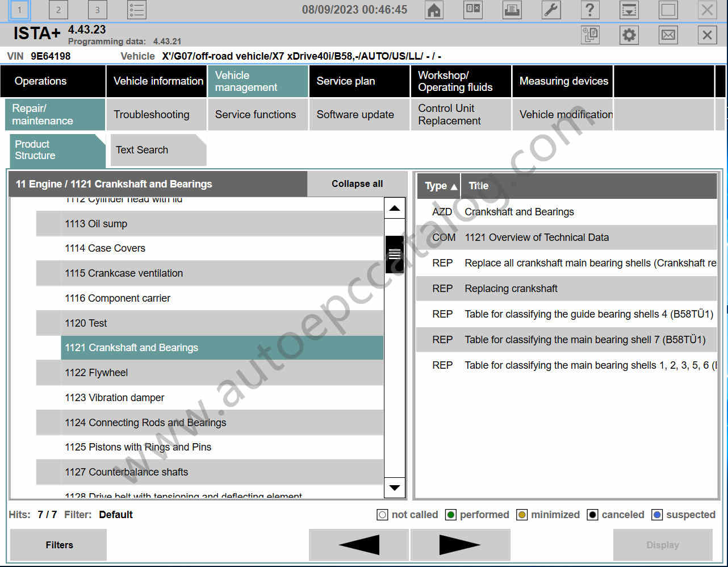Switch to Text Search tab
This screenshot has height=567, width=728.
pyautogui.click(x=158, y=150)
